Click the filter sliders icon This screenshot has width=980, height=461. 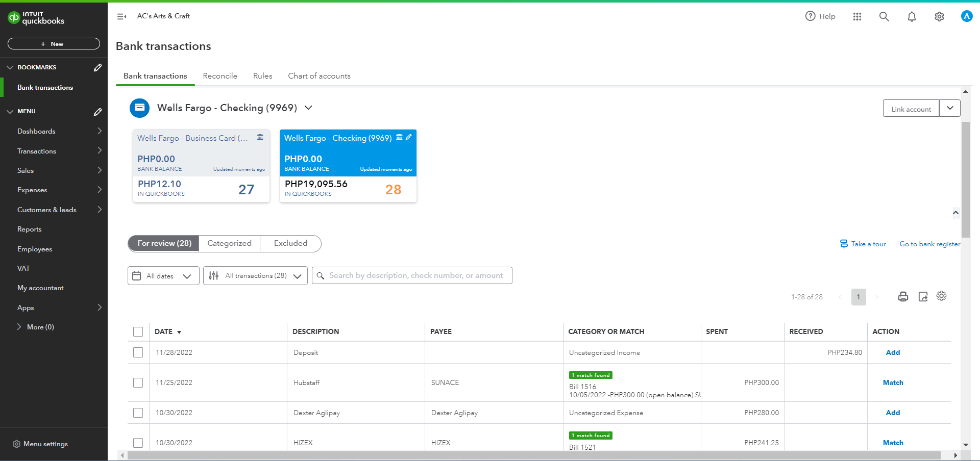click(x=213, y=276)
